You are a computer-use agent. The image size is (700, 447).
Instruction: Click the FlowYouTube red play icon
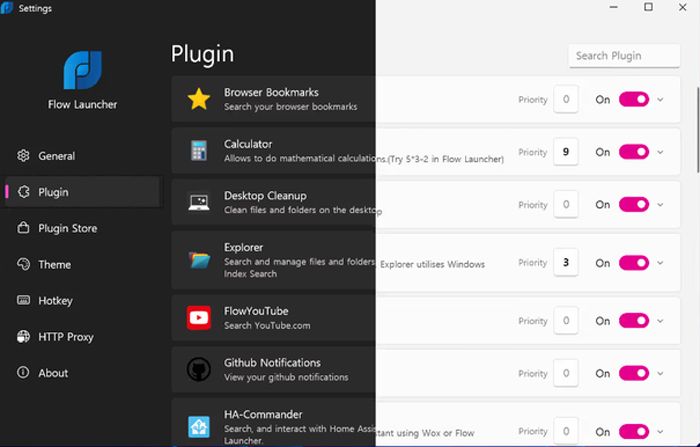tap(199, 317)
